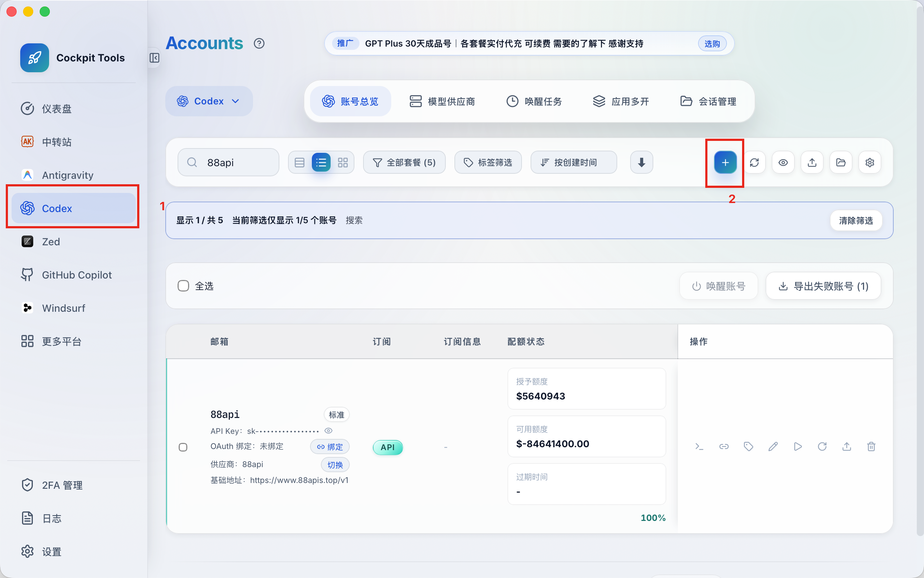Select the 88api account checkbox

coord(183,447)
